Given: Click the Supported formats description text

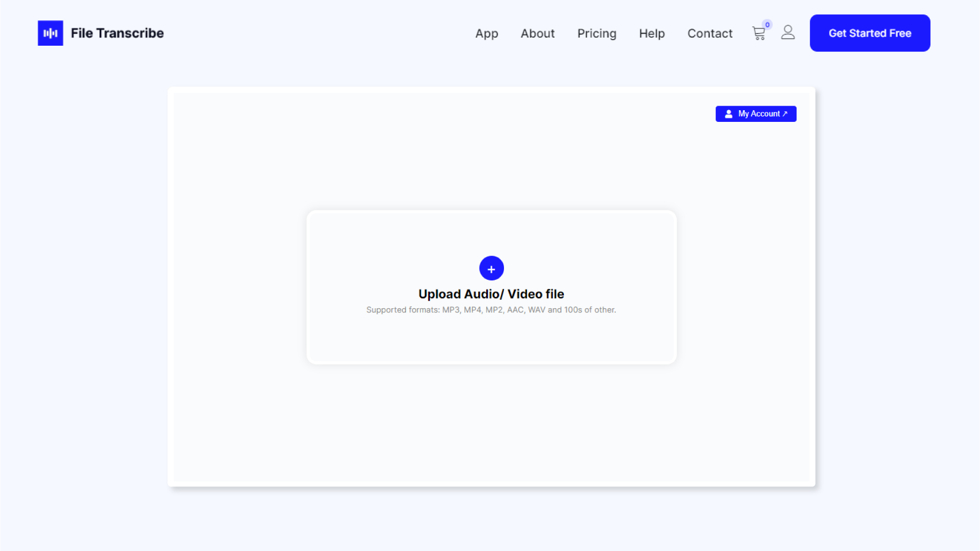Looking at the screenshot, I should tap(491, 310).
